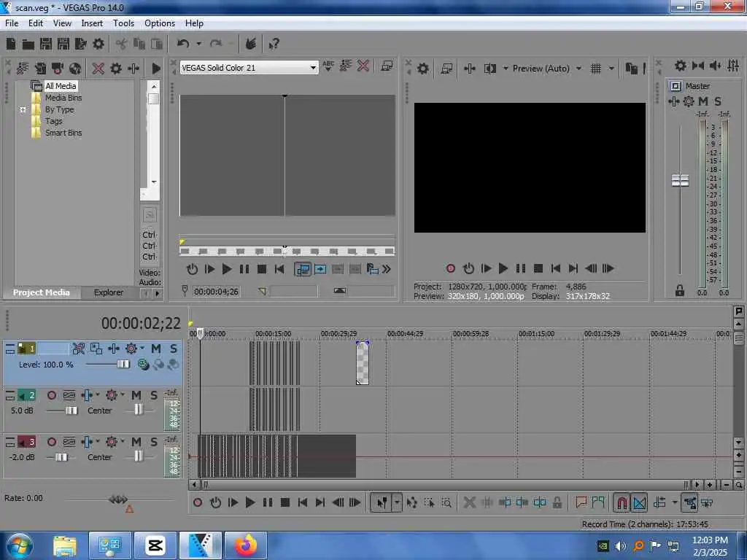Remove selected media with red X in Project Media

pos(98,69)
